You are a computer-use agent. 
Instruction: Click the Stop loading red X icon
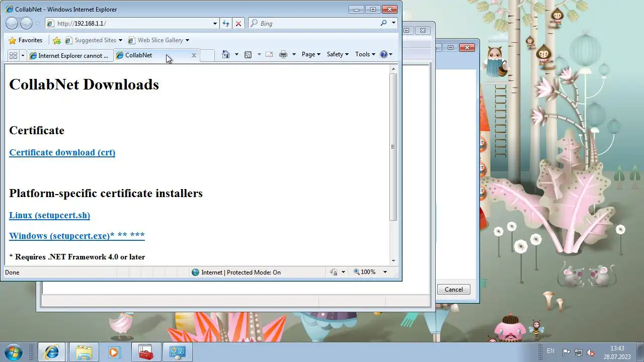click(x=238, y=23)
